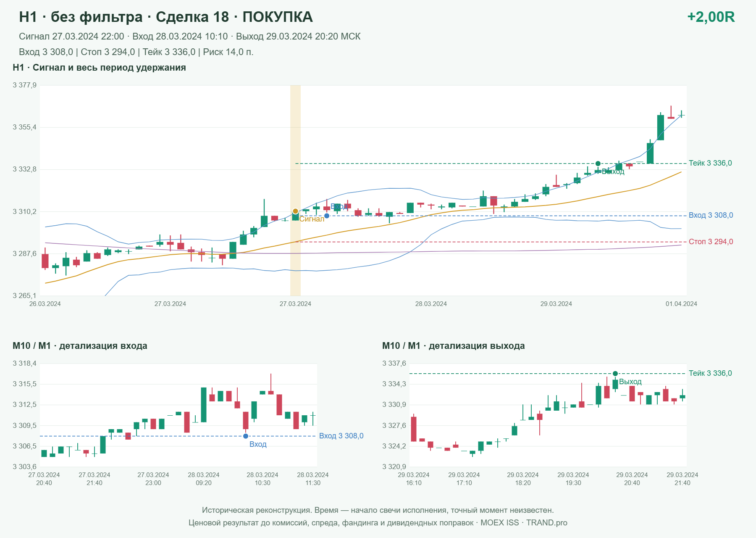Click the blue Вход marker dot on H1 chart
Viewport: 756px width, 538px height.
pos(327,216)
